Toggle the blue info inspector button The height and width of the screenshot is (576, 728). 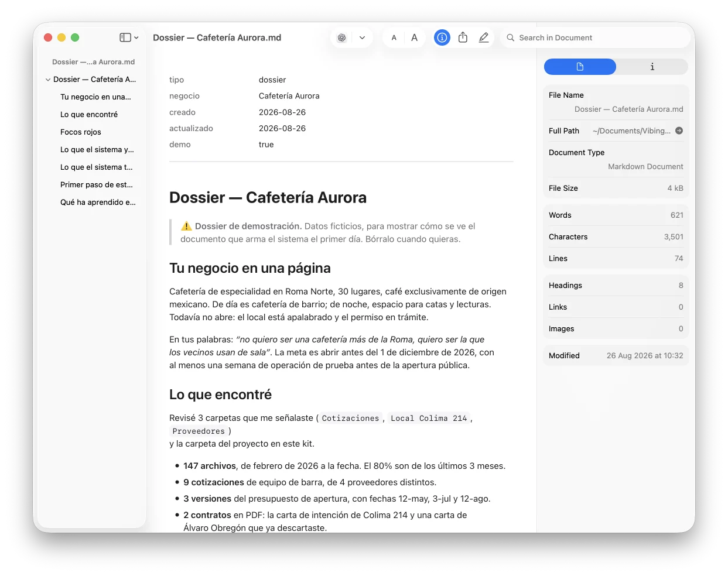pos(442,37)
